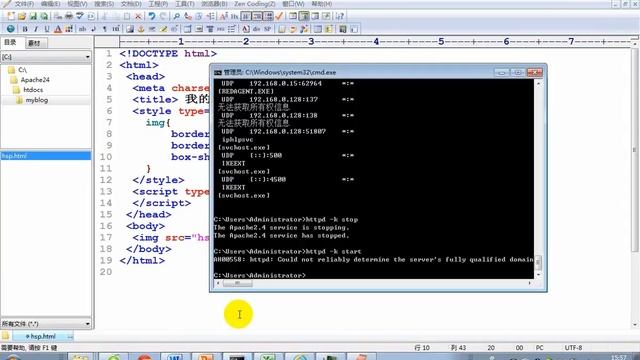Click editor vertical scroll down arrow

[x=635, y=325]
